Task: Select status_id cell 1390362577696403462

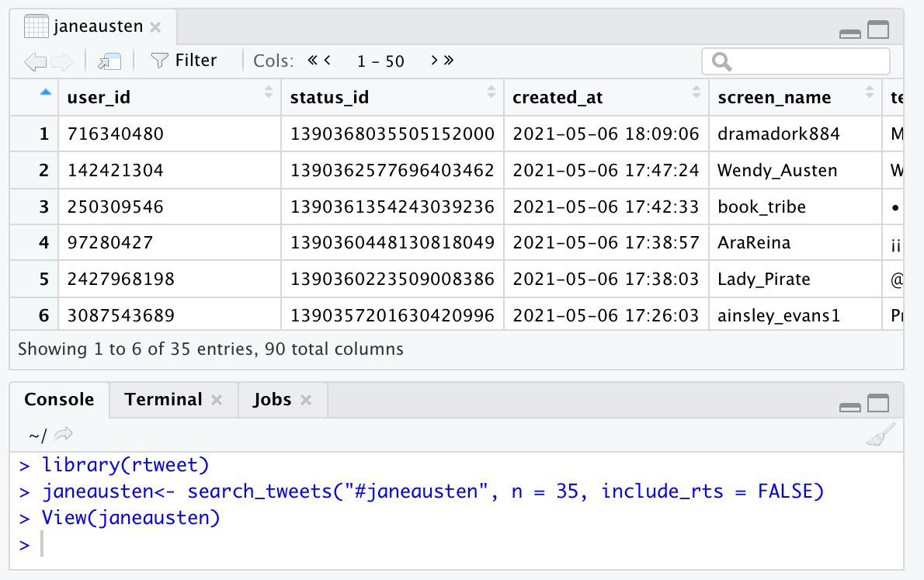Action: (392, 170)
